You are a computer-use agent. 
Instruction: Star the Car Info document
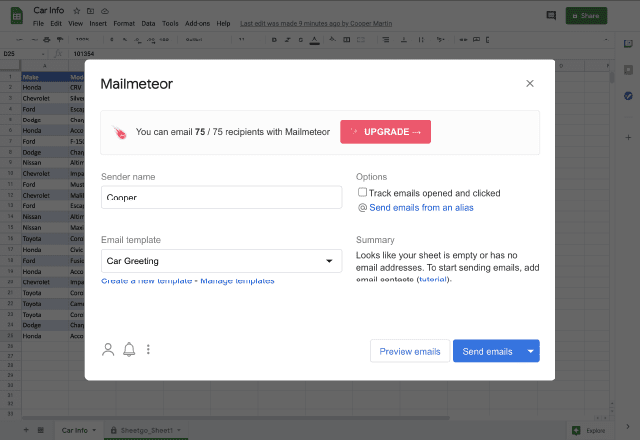pos(77,11)
